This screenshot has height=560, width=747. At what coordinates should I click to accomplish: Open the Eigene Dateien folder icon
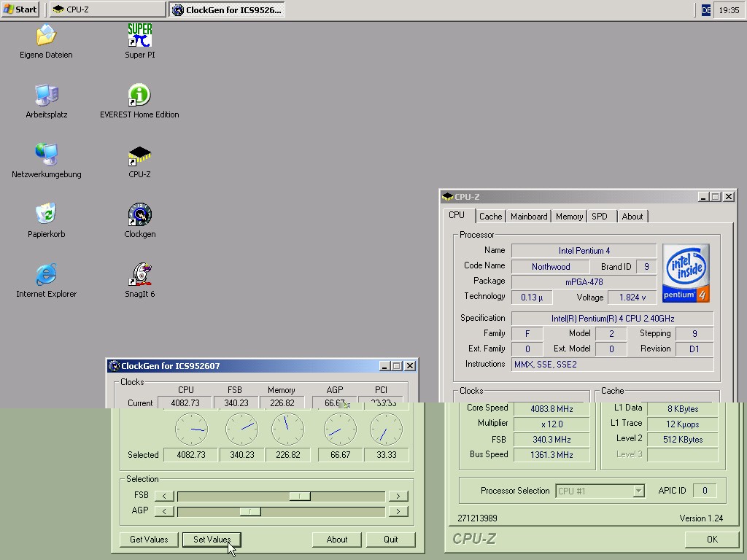(46, 36)
